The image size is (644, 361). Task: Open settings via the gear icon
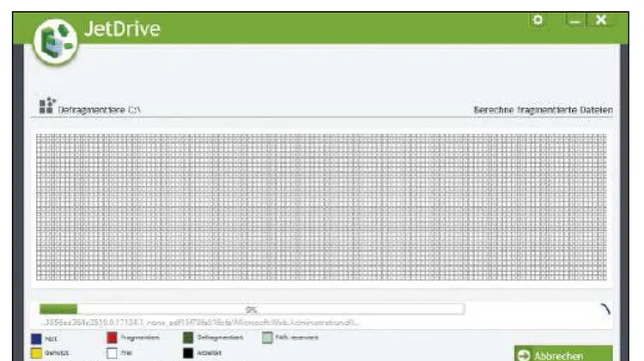coord(538,20)
